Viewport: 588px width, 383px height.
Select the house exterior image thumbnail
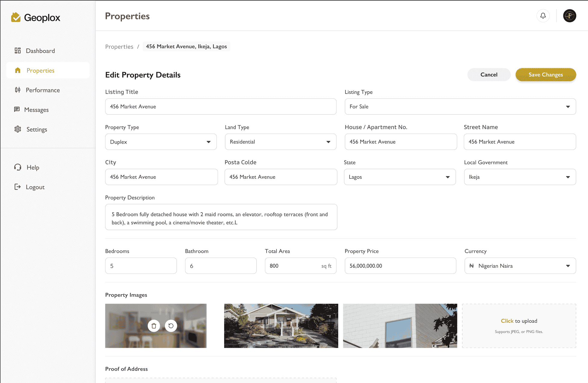pyautogui.click(x=281, y=325)
